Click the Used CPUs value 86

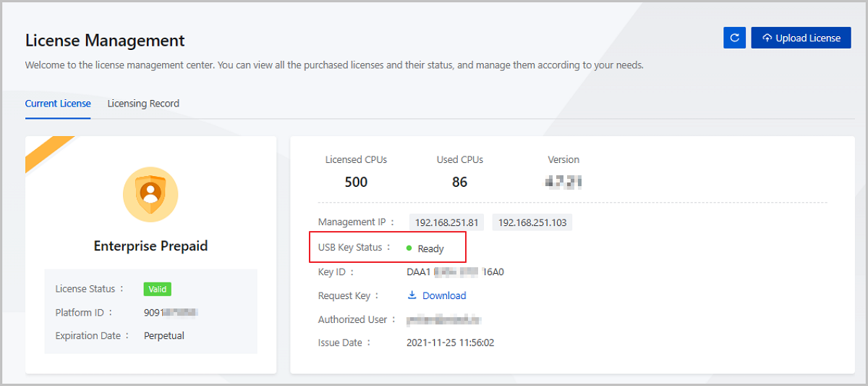[459, 182]
